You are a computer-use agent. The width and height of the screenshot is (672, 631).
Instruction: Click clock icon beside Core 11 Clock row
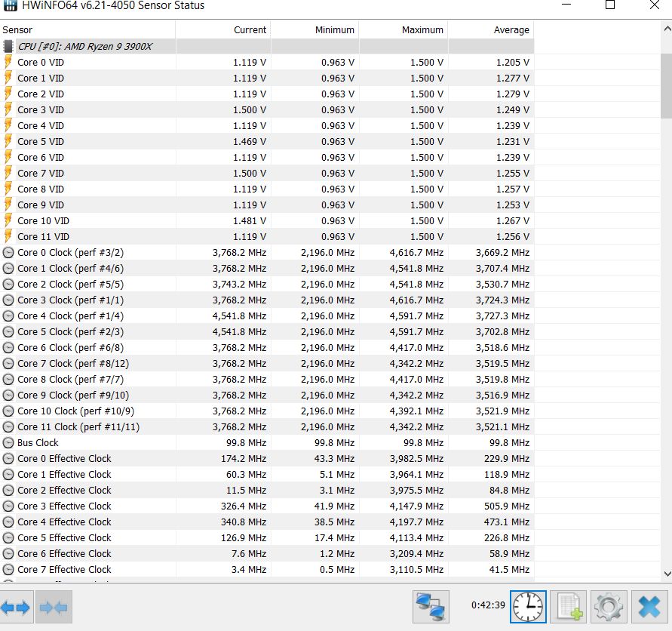(8, 426)
